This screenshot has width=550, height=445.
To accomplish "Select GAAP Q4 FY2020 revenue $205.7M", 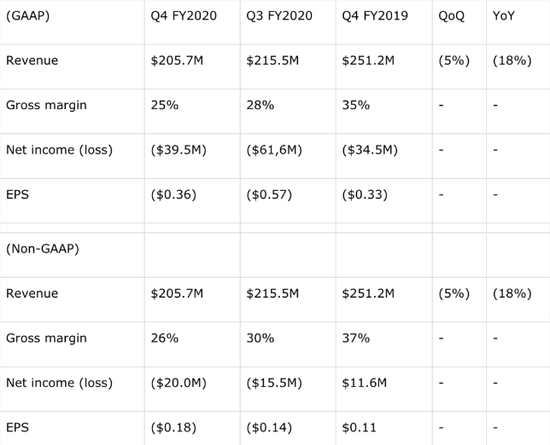I will coord(177,61).
